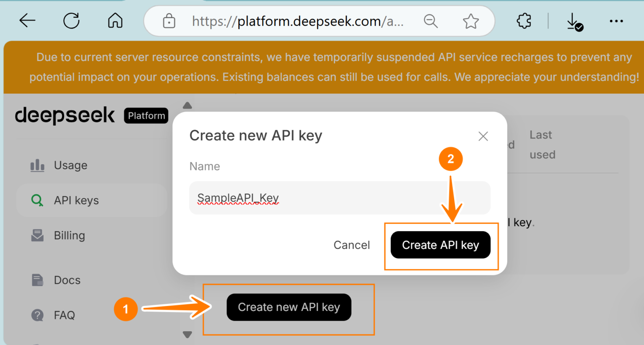Open the browser settings ellipsis menu
The image size is (644, 345).
(x=616, y=21)
